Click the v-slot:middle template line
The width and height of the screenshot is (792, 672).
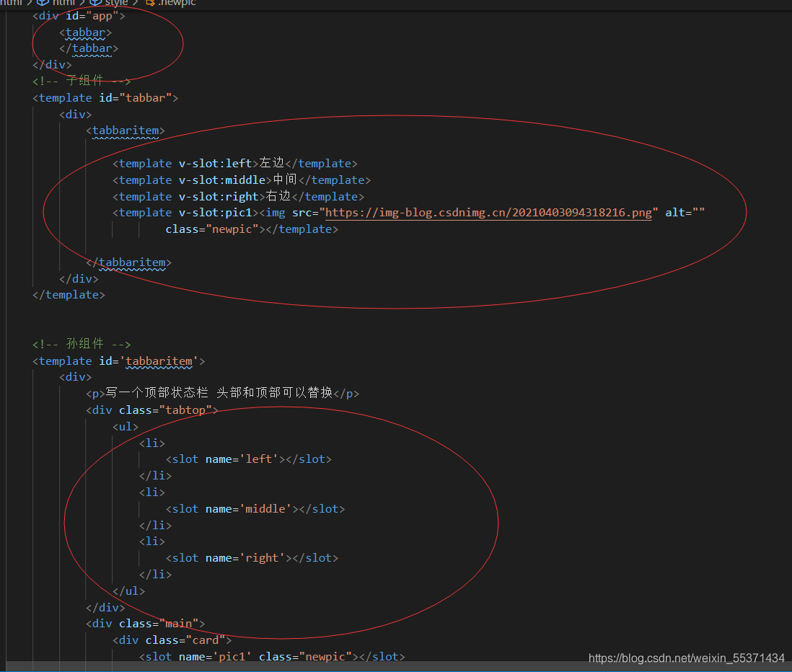coord(242,180)
